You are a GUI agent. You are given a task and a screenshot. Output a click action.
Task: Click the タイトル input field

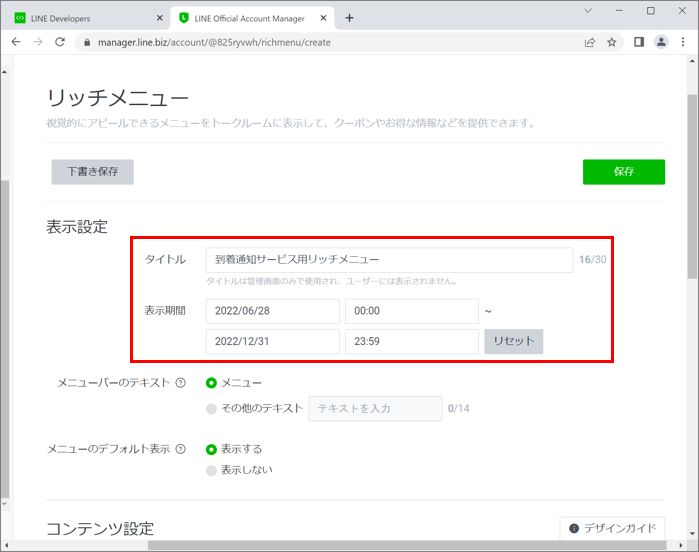coord(390,260)
